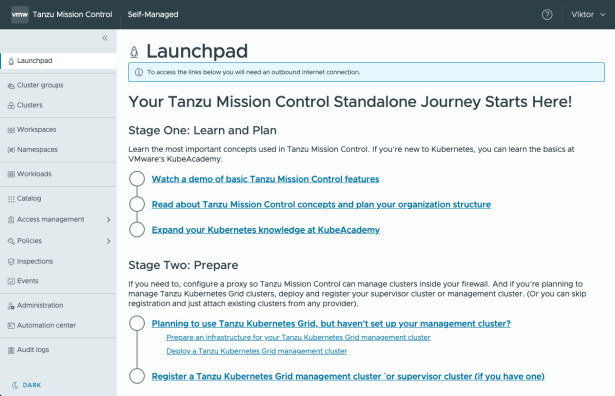Click the Inspections shield icon
Viewport: 615px width, 396px height.
pos(11,262)
